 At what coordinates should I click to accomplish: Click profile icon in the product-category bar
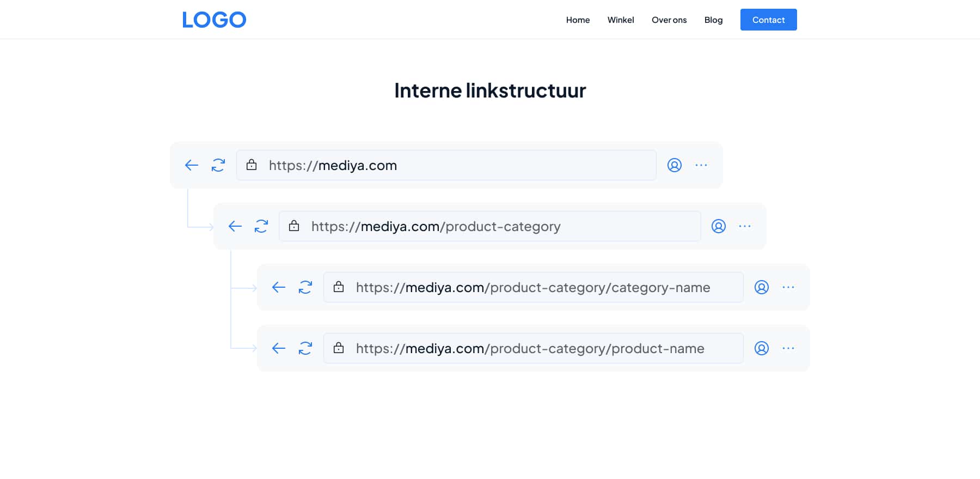(x=718, y=226)
